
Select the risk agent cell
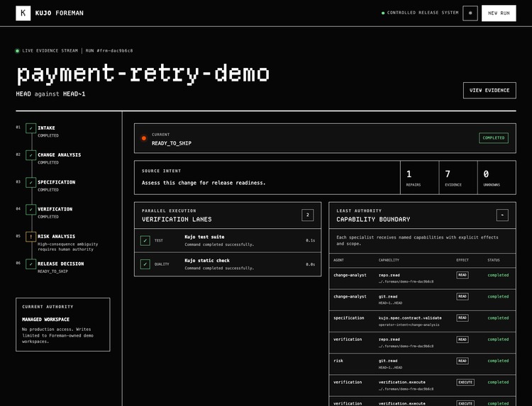[338, 361]
